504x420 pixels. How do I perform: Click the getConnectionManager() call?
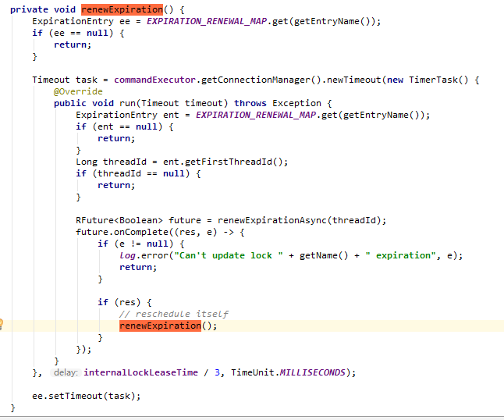click(x=261, y=80)
